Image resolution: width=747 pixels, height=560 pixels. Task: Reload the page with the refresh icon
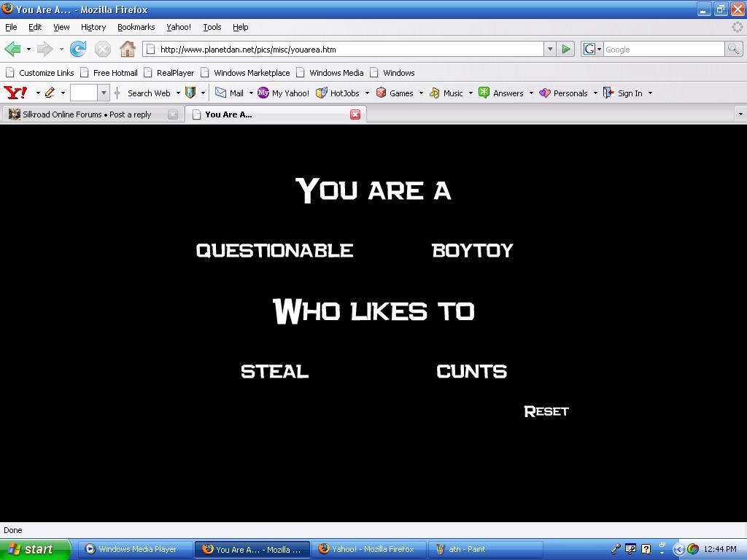click(78, 49)
